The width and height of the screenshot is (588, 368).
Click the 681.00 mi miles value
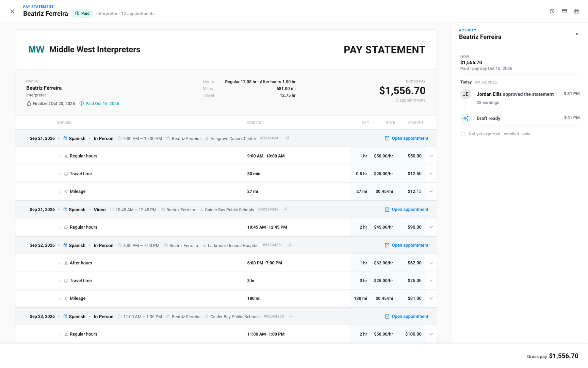(x=286, y=89)
